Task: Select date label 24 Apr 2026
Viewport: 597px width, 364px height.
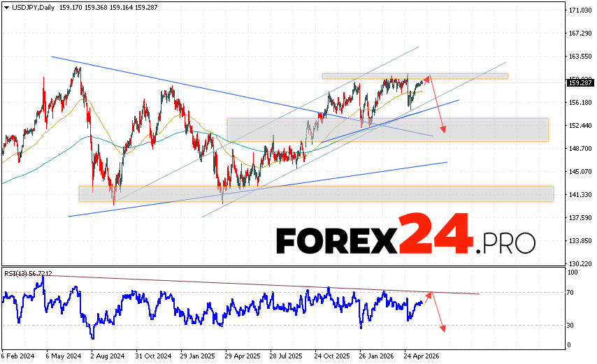Action: pyautogui.click(x=422, y=356)
